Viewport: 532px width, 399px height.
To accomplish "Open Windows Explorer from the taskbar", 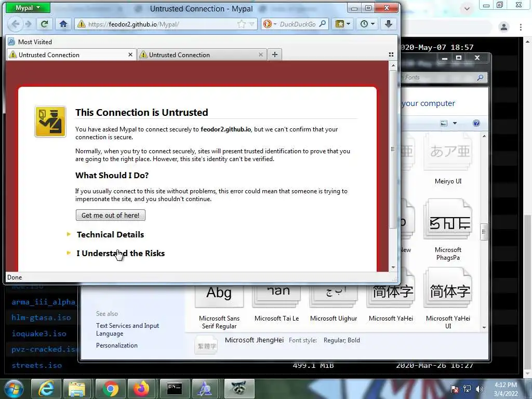I will [77, 389].
